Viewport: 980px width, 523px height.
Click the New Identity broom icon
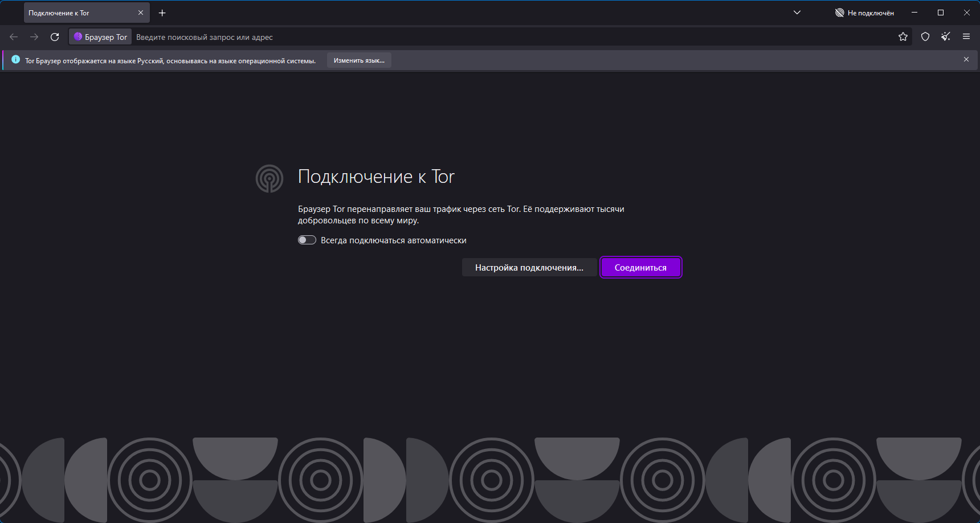946,37
